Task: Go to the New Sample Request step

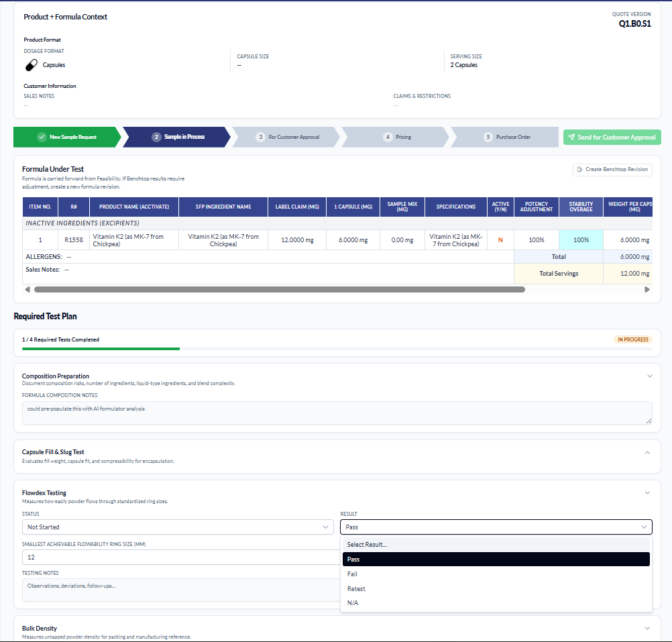Action: (x=67, y=137)
